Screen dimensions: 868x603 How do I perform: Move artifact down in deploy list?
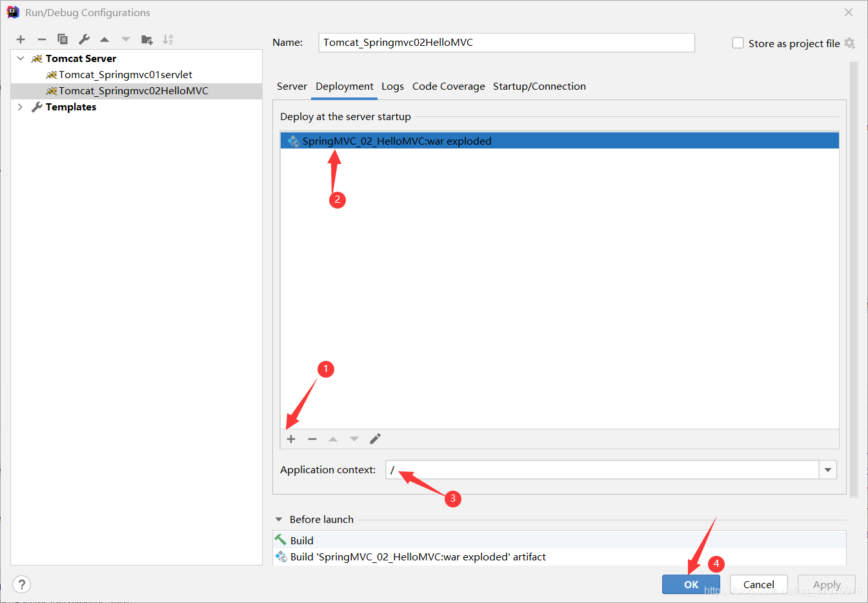354,439
